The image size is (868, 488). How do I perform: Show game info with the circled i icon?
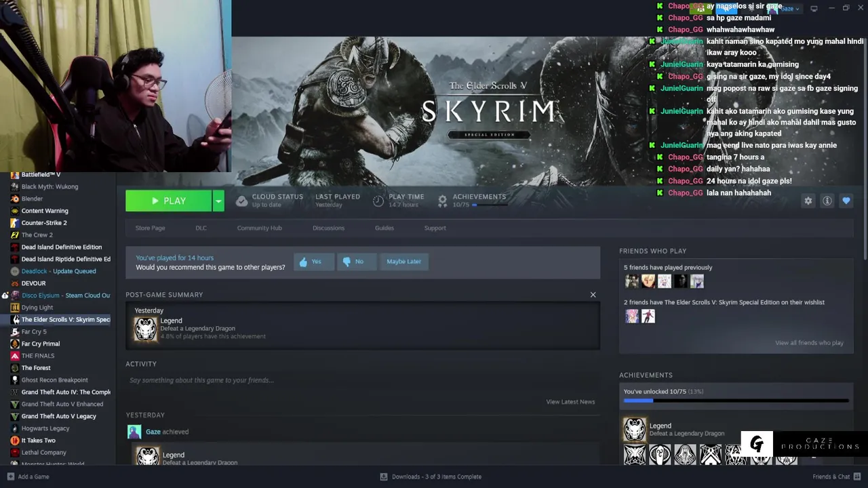coord(827,201)
